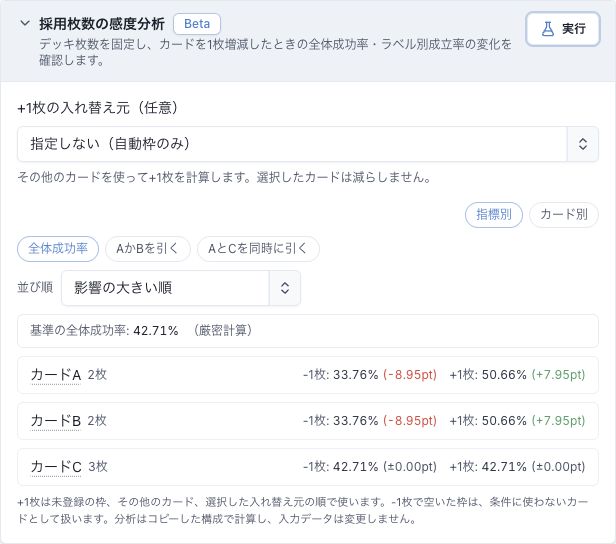Image resolution: width=616 pixels, height=544 pixels.
Task: Click the カードB name label
Action: (55, 421)
